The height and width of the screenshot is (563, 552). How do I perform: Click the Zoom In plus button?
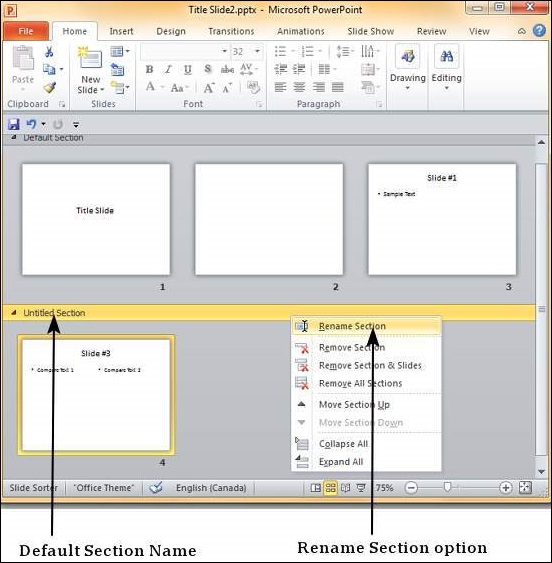point(505,488)
